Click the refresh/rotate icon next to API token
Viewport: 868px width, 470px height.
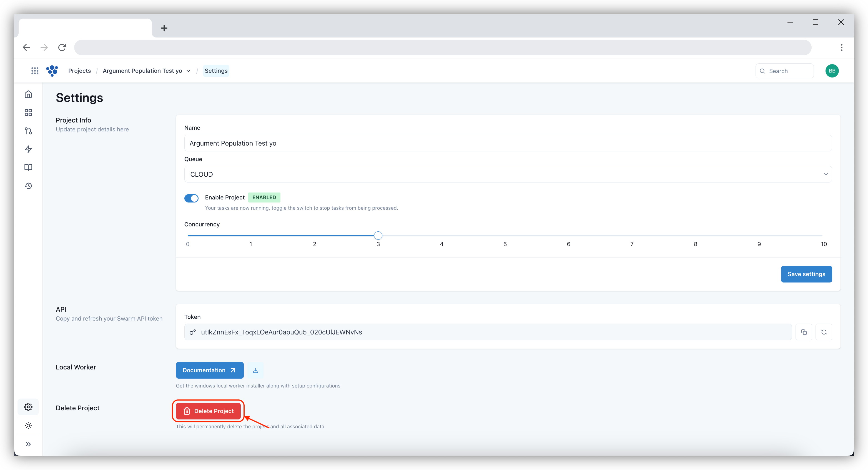[824, 332]
